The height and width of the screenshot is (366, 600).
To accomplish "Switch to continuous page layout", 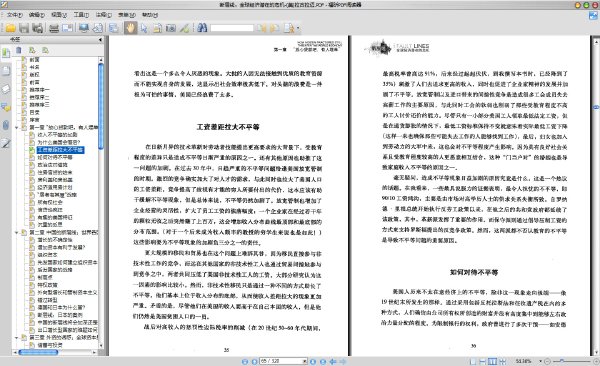I will (x=483, y=361).
